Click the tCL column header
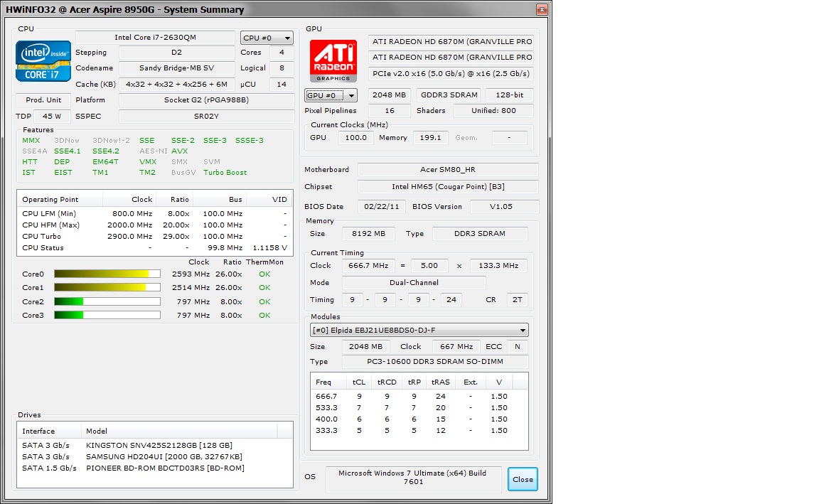 click(359, 382)
